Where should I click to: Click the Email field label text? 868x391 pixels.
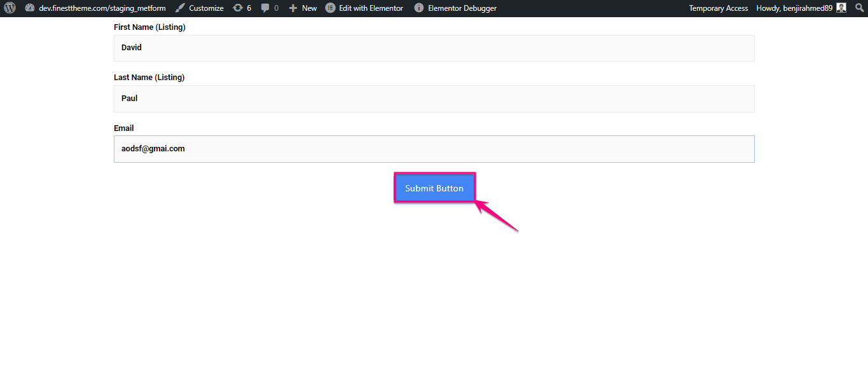(123, 128)
